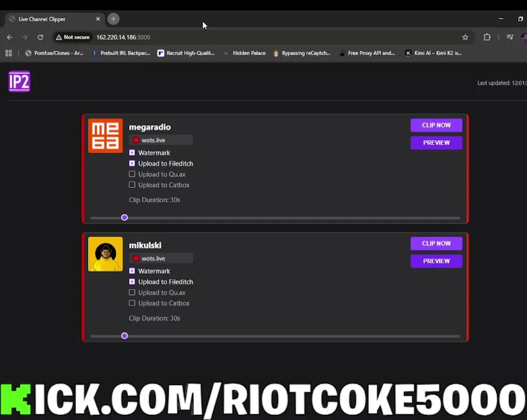Bookmark this page with star icon
The width and height of the screenshot is (527, 420).
465,37
